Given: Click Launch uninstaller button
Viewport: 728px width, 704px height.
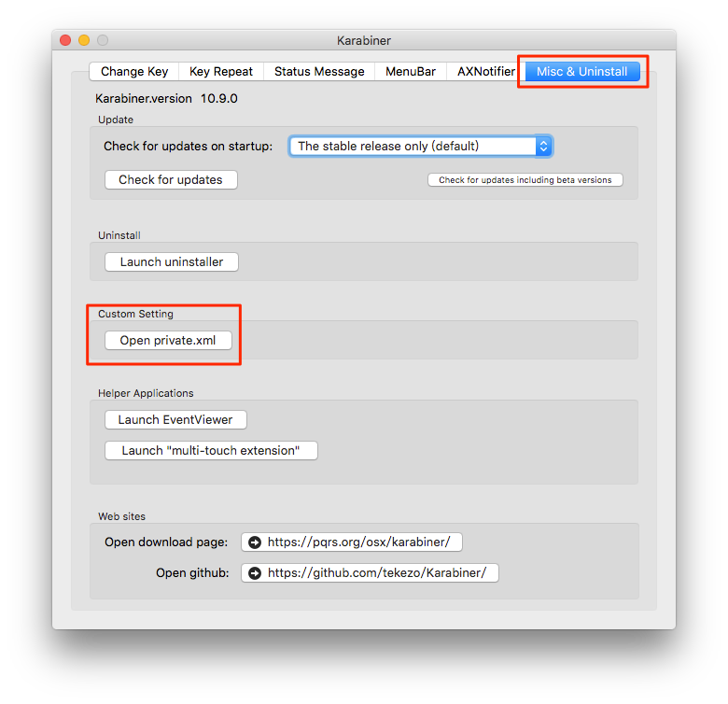Looking at the screenshot, I should coord(172,262).
